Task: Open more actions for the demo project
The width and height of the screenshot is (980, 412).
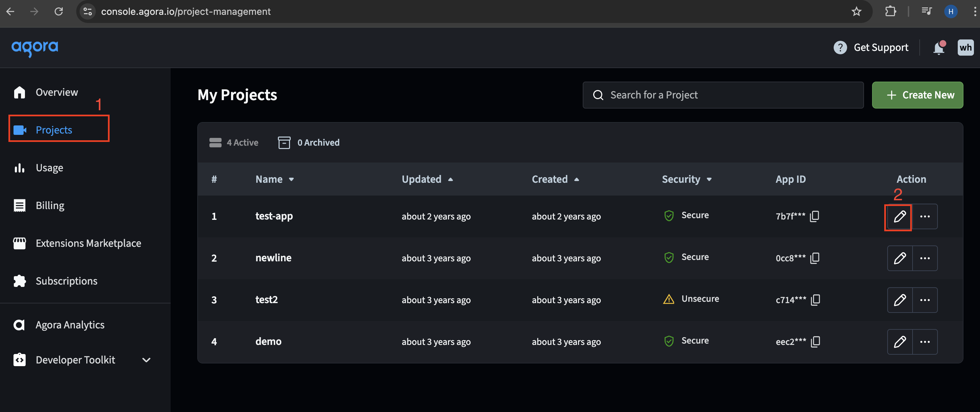Action: (925, 341)
